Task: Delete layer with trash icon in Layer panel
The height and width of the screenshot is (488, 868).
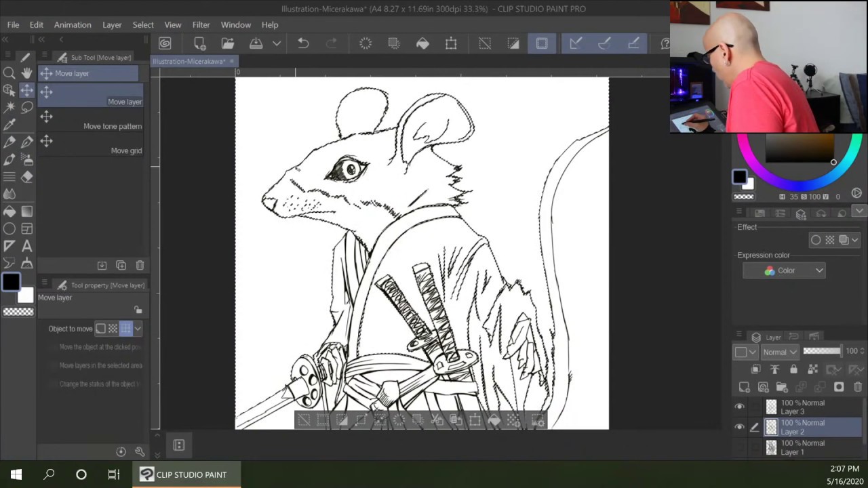Action: (858, 387)
